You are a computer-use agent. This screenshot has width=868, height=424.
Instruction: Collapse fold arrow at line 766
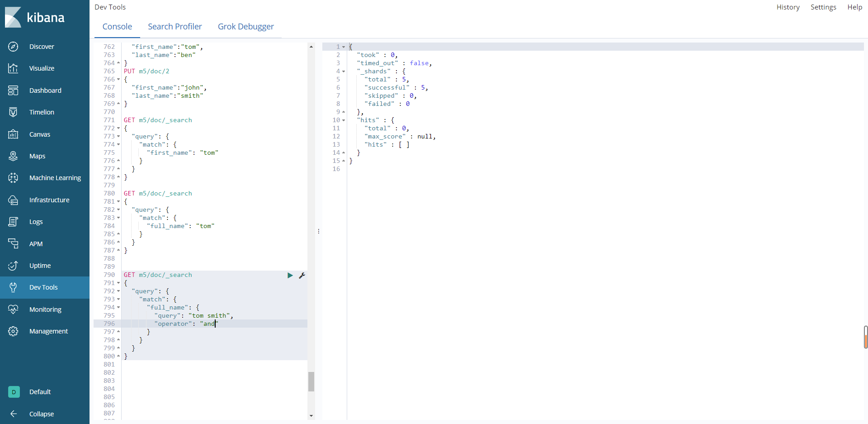tap(118, 80)
